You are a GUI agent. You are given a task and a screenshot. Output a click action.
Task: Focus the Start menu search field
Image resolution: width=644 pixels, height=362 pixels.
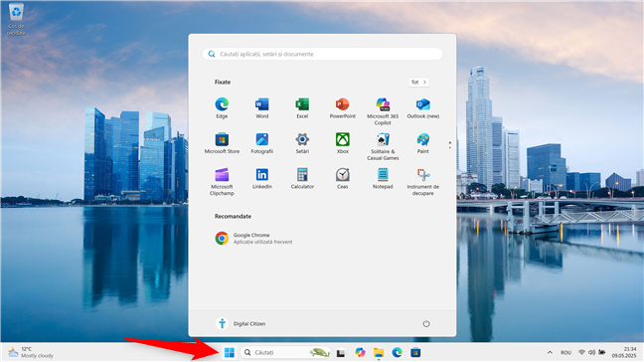[x=322, y=54]
